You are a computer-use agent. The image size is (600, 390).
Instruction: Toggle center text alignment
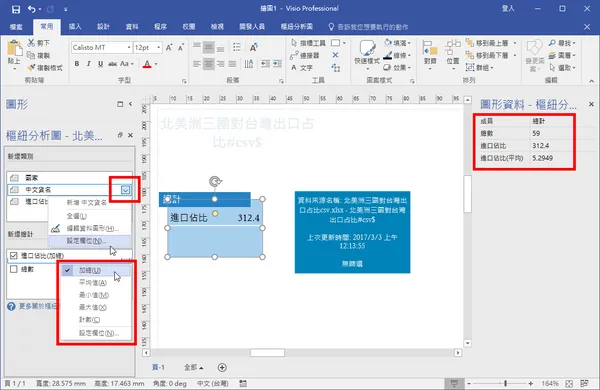coord(209,64)
